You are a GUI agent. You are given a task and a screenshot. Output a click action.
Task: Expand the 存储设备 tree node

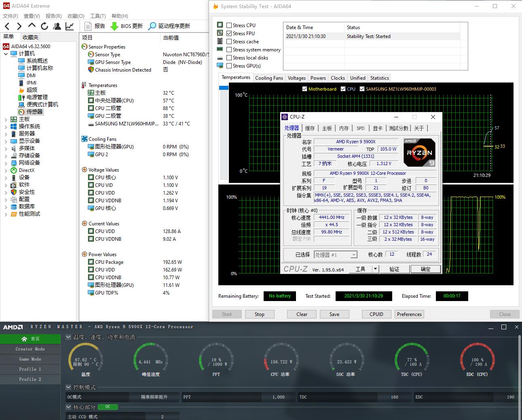point(6,156)
